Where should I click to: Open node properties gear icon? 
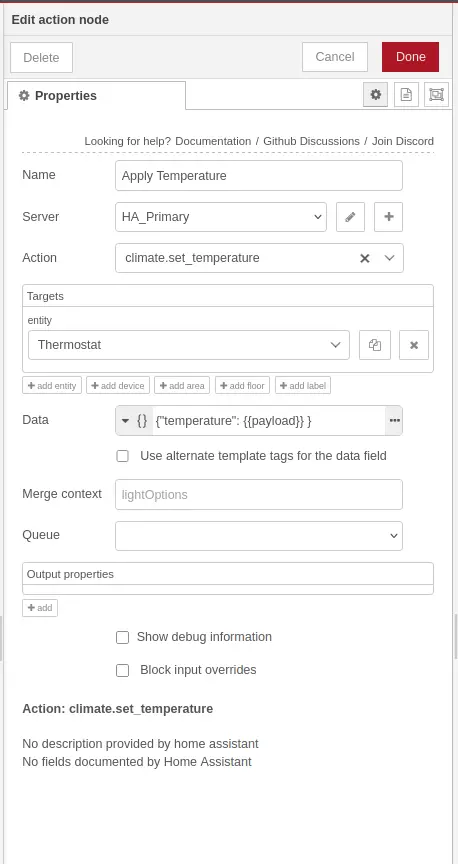375,95
